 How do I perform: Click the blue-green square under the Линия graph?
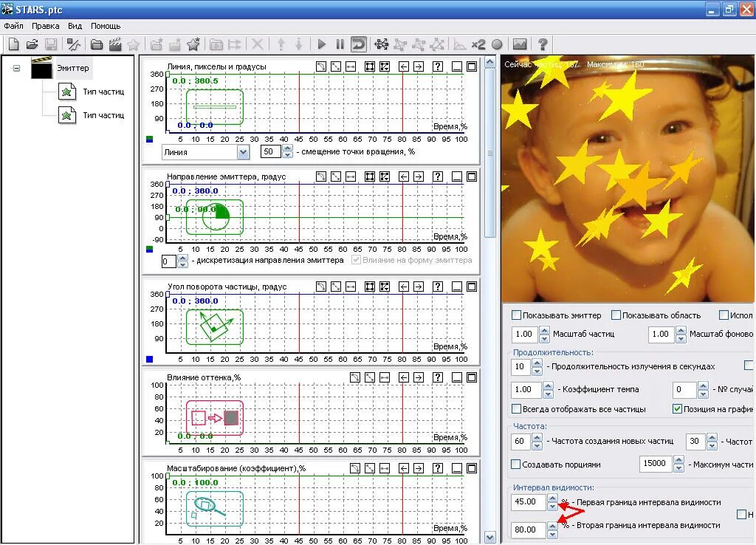pos(149,139)
